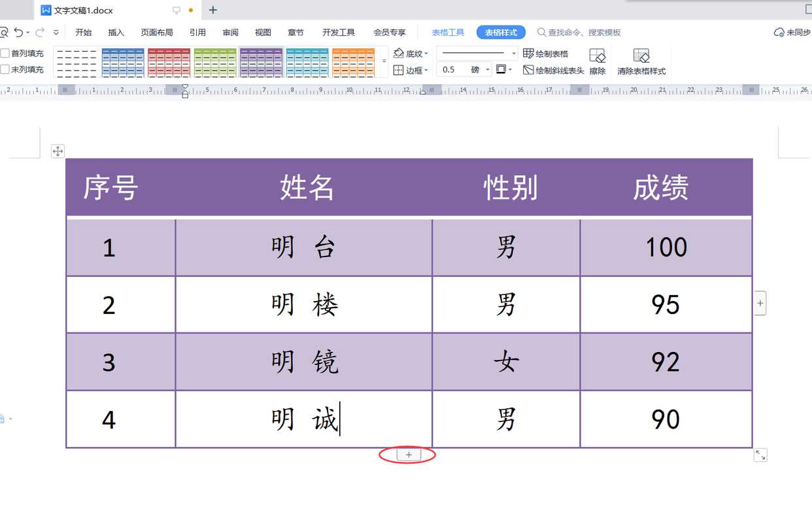Click the 绘制表格 draw table button

pyautogui.click(x=546, y=54)
